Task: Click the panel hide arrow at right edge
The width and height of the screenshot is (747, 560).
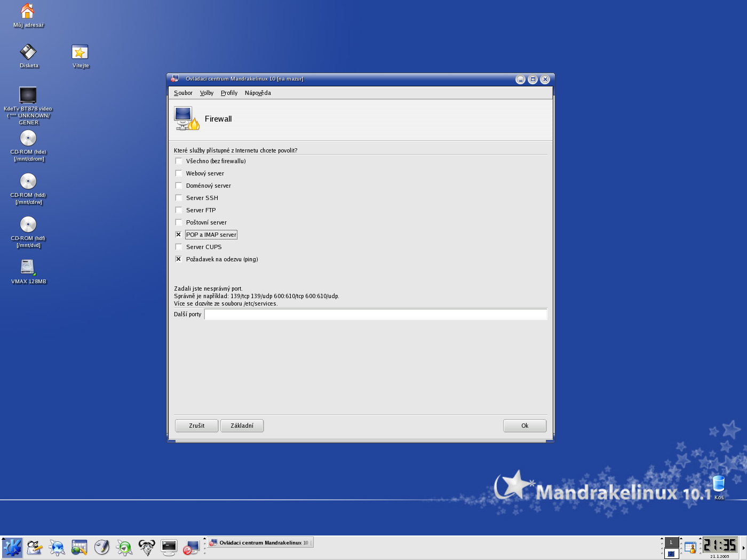Action: [x=743, y=548]
